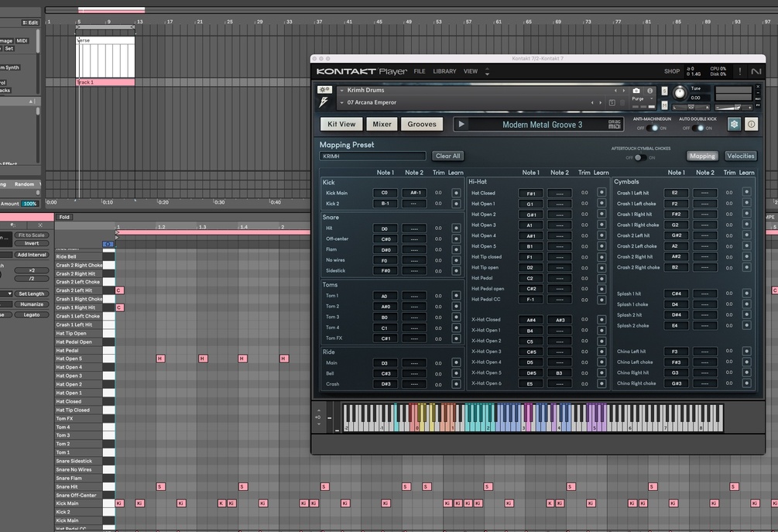
Task: Click the X to remove the Krimh Drums instrument
Action: click(758, 87)
